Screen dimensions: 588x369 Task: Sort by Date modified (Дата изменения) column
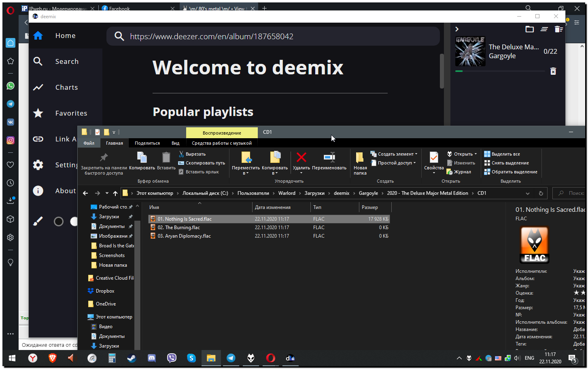tap(281, 207)
